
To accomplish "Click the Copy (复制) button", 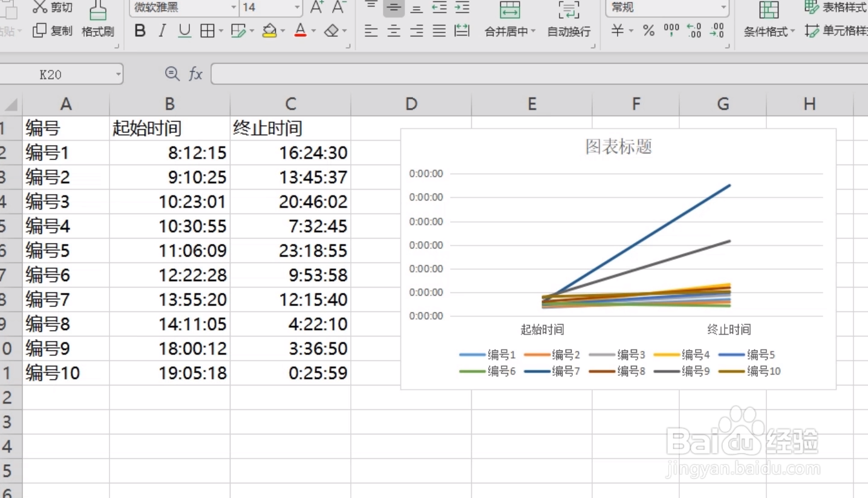I will click(x=52, y=31).
